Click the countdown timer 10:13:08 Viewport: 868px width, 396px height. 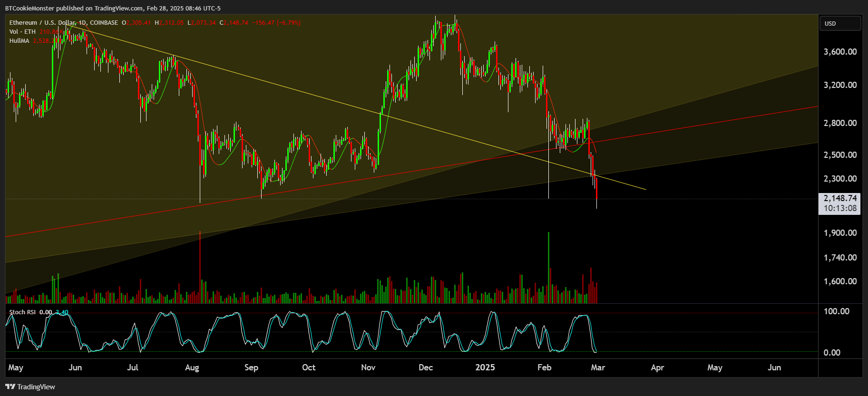(x=840, y=208)
